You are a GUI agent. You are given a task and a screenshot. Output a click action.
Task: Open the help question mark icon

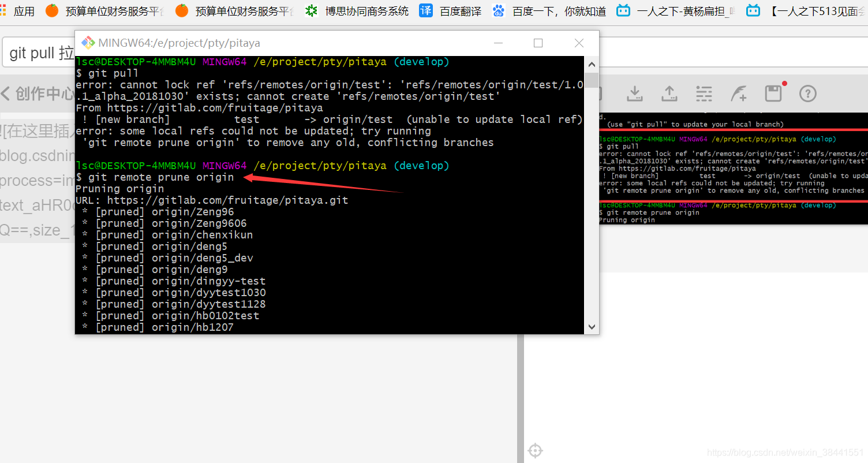point(808,94)
